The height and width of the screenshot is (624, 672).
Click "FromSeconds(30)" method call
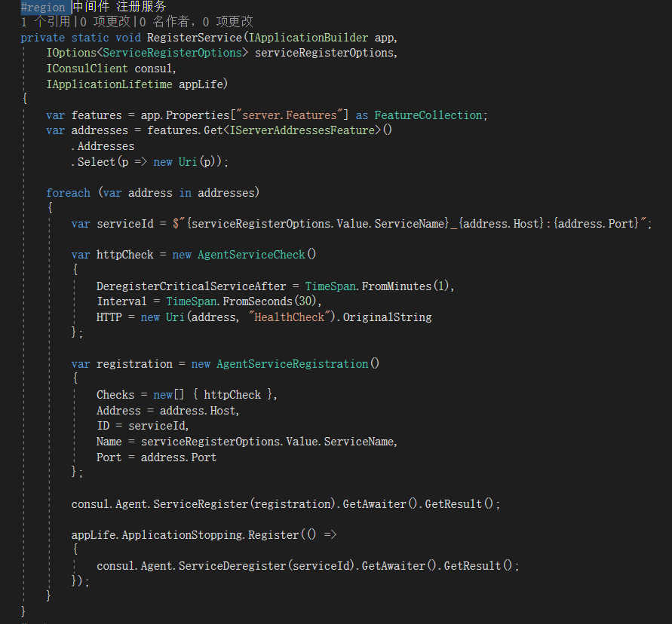coord(269,301)
